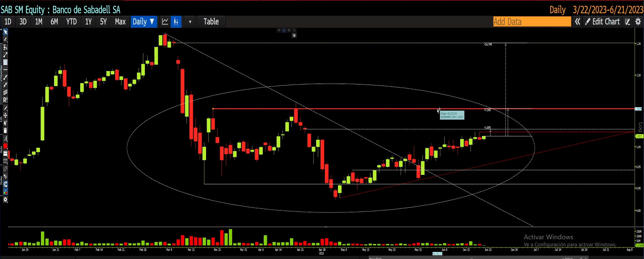Set range to 1M
The image size is (644, 259).
coord(39,22)
